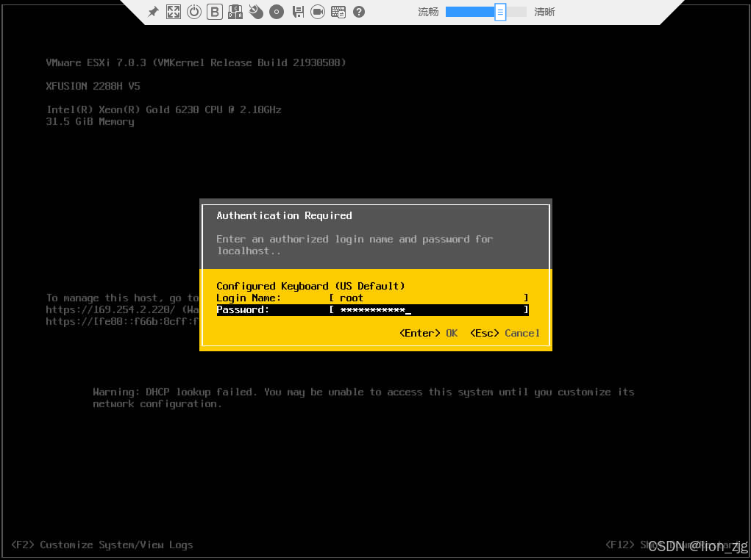Click the Authentication Required dialog title

[x=284, y=215]
